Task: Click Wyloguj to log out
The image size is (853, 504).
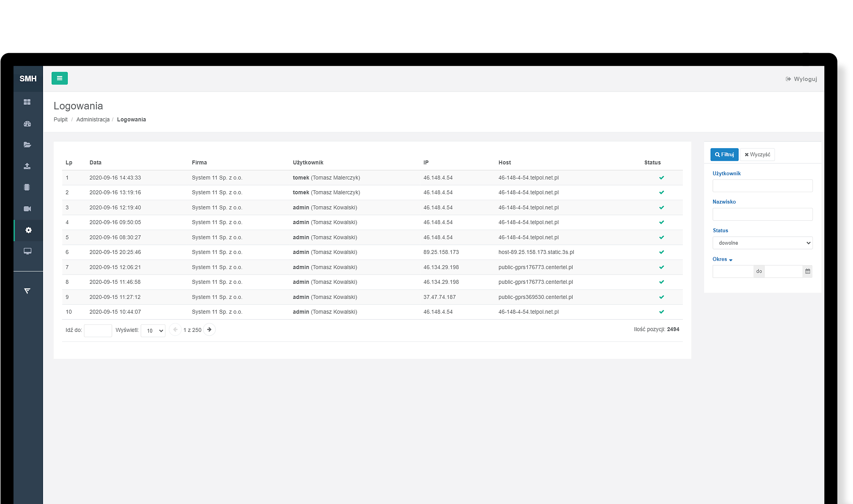Action: click(801, 79)
